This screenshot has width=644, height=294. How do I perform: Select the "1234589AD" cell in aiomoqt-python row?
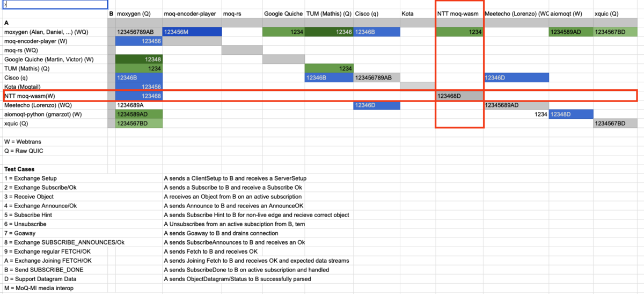click(x=138, y=114)
